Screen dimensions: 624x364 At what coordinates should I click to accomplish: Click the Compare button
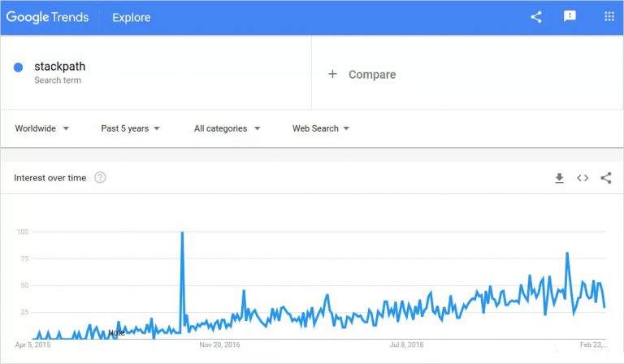click(372, 74)
